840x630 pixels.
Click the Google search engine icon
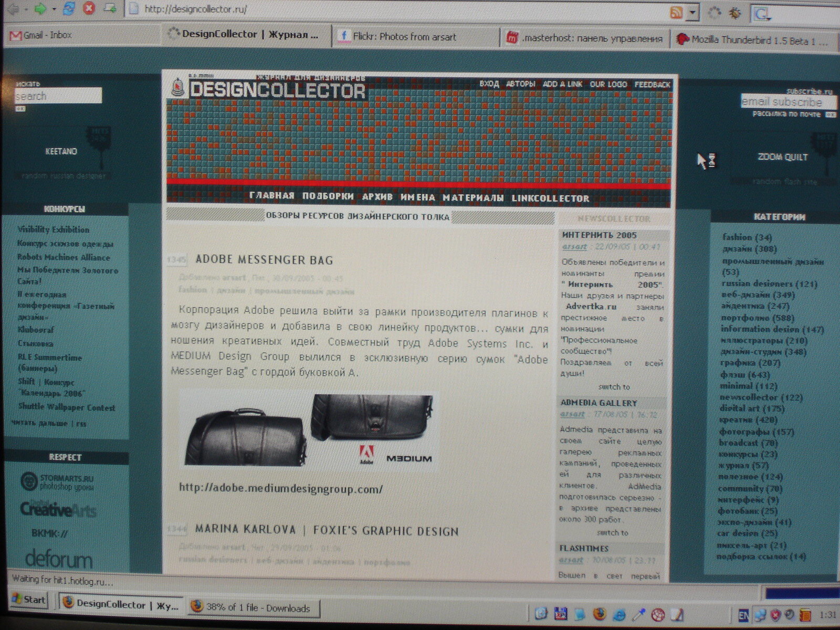761,13
